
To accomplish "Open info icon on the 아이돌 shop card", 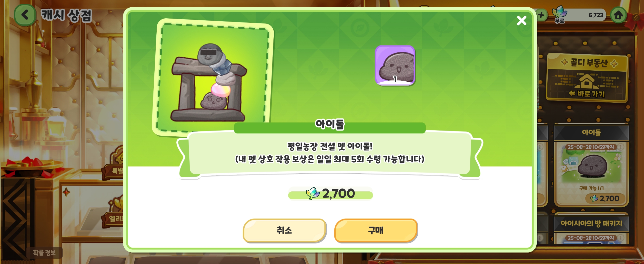I will [621, 146].
